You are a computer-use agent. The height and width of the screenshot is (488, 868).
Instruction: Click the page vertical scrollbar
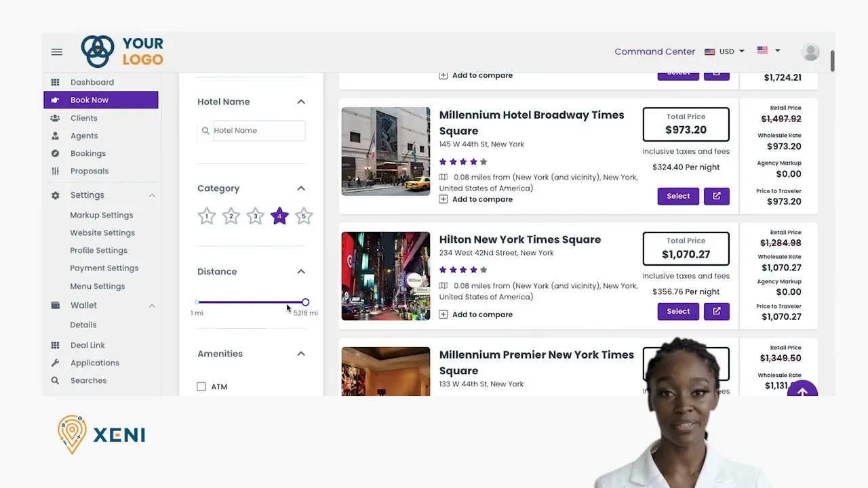tap(832, 61)
